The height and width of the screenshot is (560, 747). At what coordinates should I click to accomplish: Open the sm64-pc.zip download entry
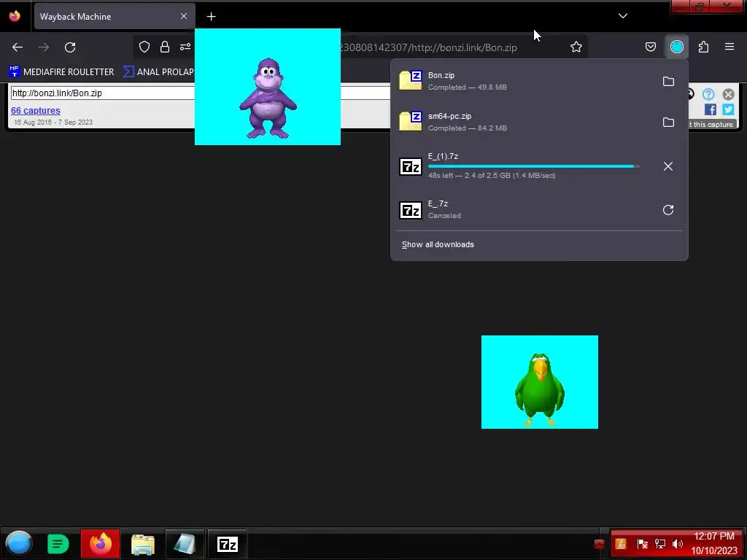pyautogui.click(x=524, y=122)
